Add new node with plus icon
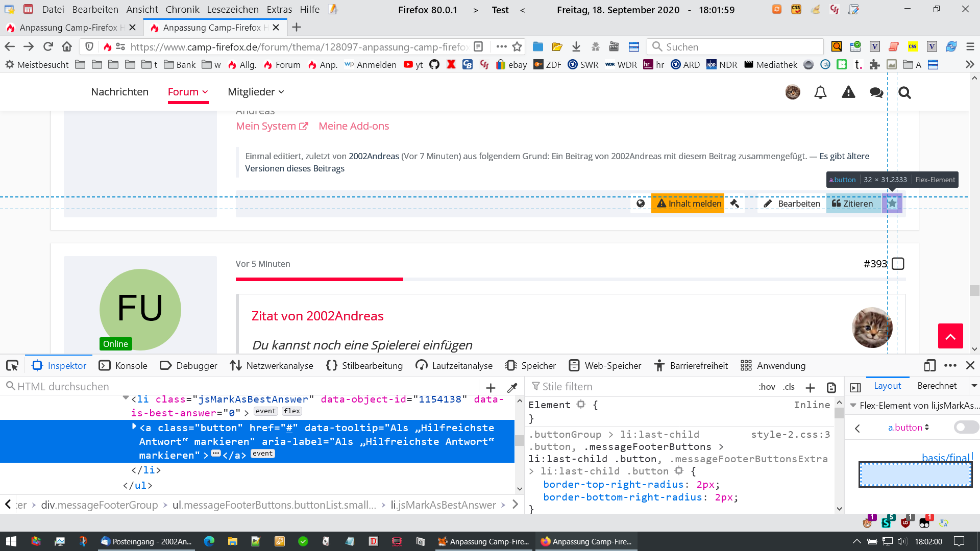The width and height of the screenshot is (980, 551). (x=491, y=387)
